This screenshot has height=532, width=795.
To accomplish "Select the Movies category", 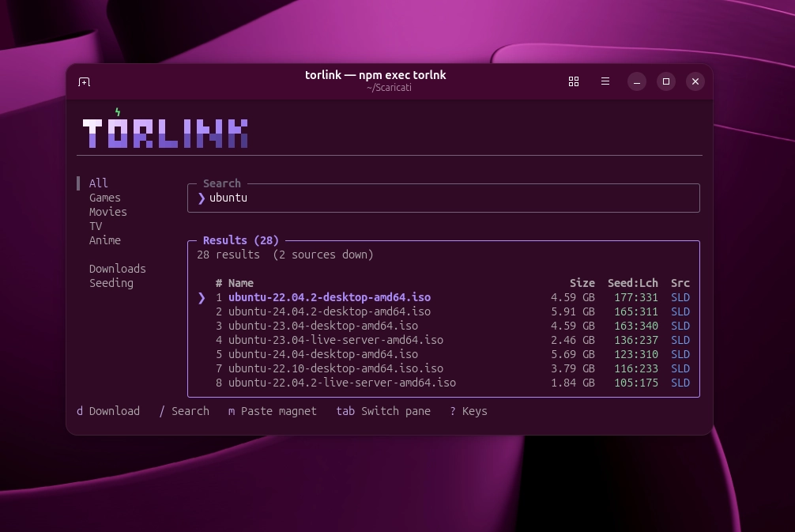I will coord(108,212).
